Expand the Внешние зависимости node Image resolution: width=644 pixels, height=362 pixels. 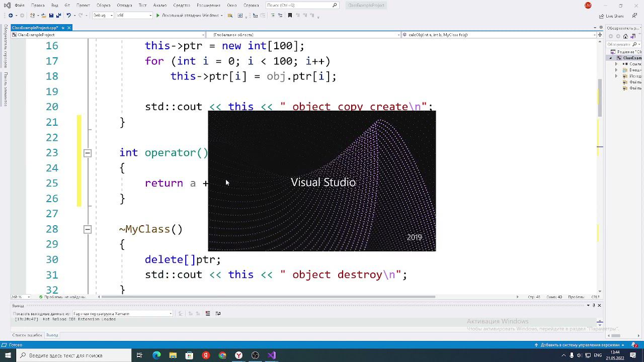pyautogui.click(x=616, y=70)
